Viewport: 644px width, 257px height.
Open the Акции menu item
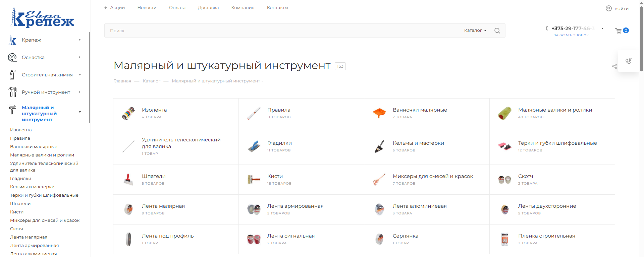(x=117, y=8)
